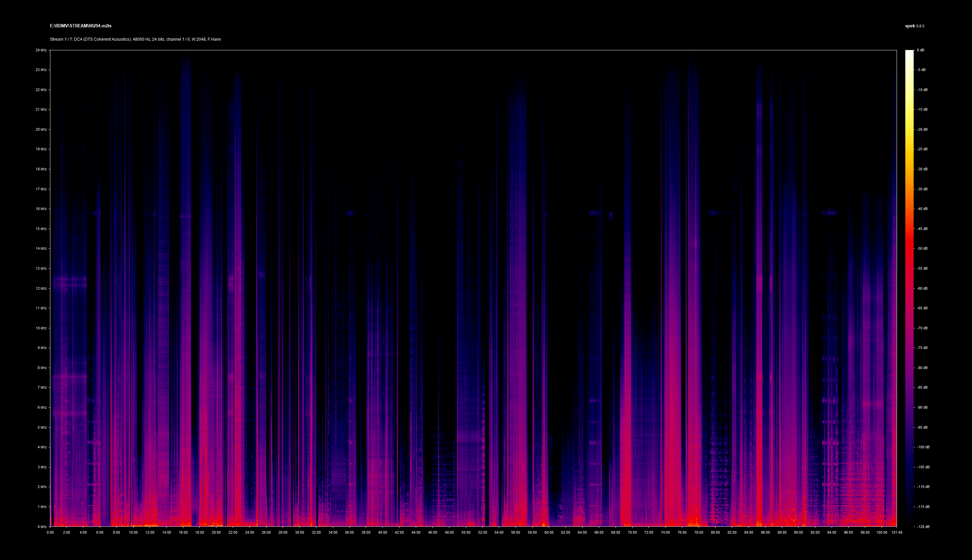Image resolution: width=972 pixels, height=560 pixels.
Task: Click the 76:00 time axis marker
Action: tap(682, 532)
